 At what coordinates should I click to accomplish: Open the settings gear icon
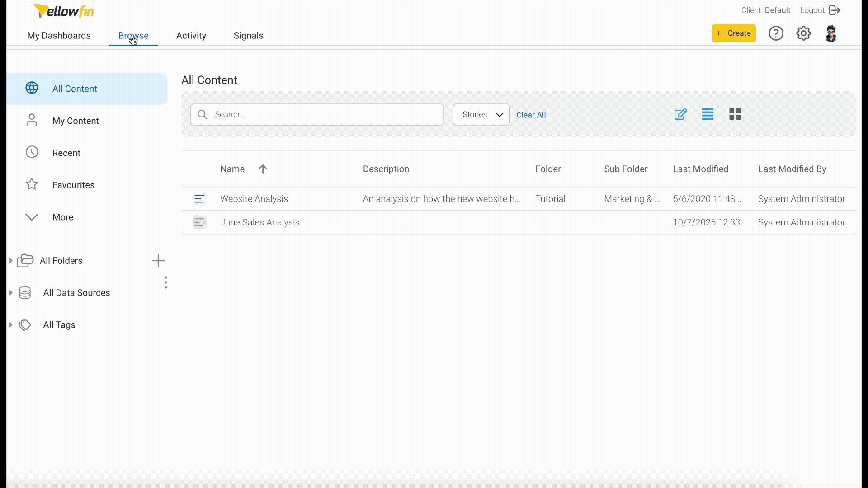(x=803, y=33)
